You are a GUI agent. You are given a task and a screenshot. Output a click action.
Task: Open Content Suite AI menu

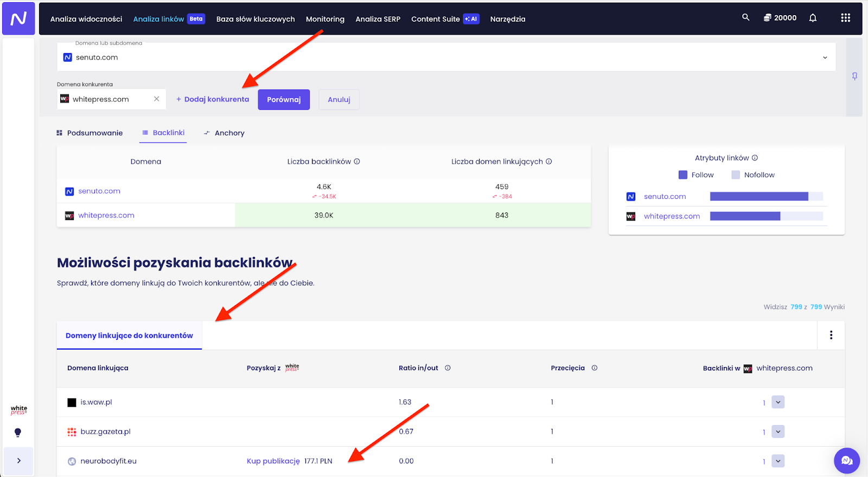445,19
